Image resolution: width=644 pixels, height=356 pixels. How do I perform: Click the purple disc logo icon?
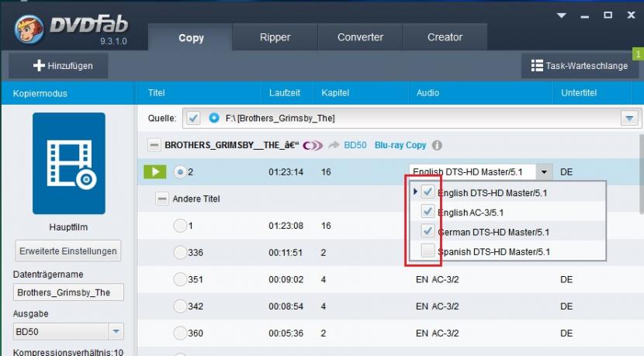click(312, 145)
